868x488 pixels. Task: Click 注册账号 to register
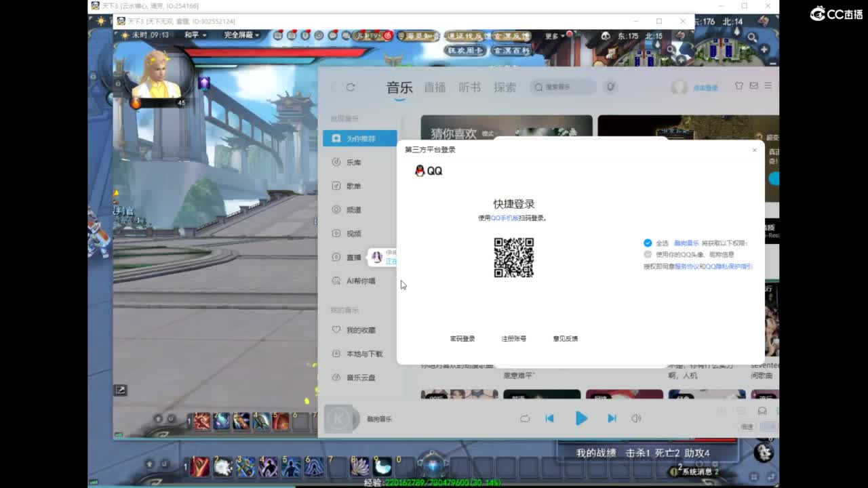513,338
